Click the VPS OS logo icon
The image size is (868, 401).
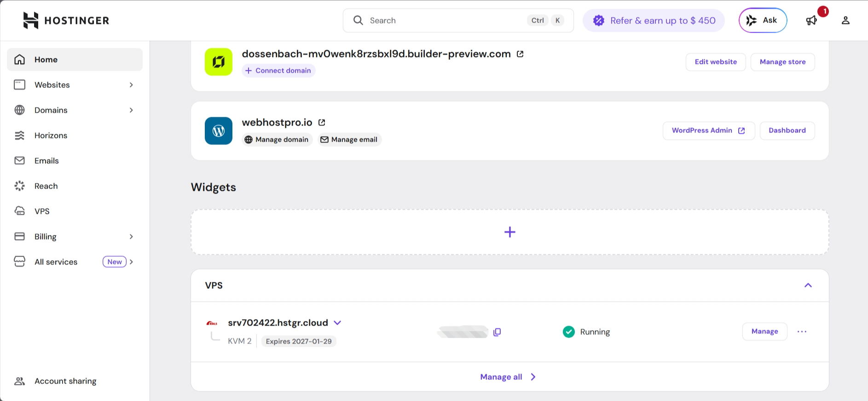212,323
